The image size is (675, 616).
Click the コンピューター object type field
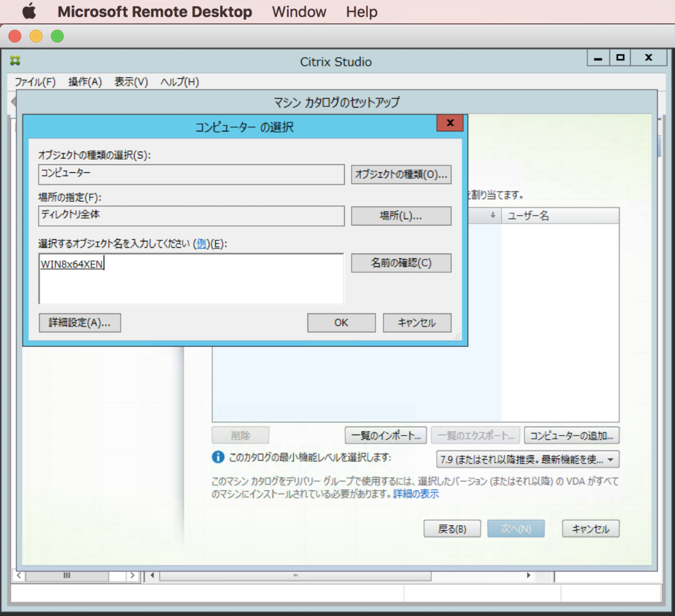point(192,175)
